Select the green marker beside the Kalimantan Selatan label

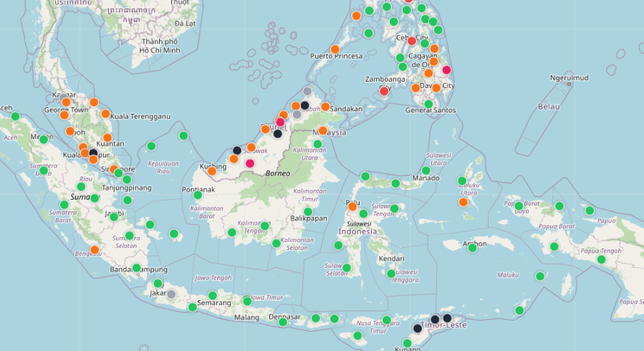(x=277, y=244)
